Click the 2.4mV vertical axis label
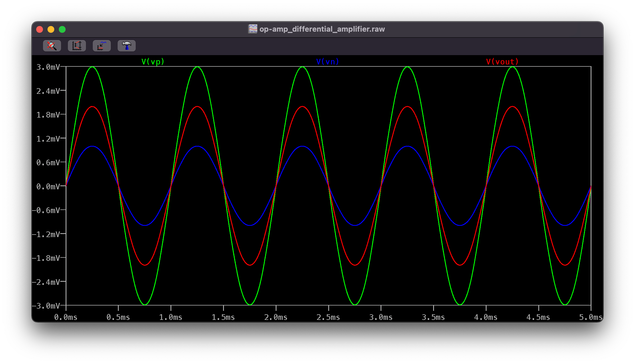 (x=48, y=91)
